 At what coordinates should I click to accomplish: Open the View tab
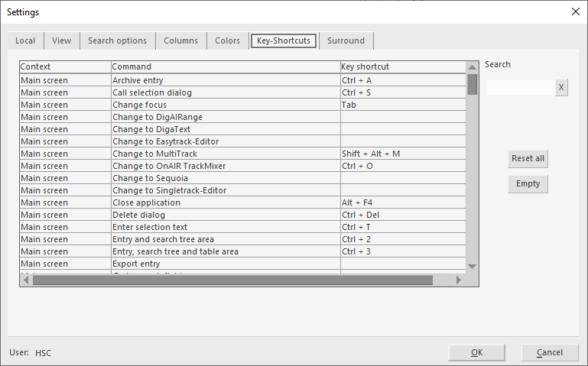click(x=61, y=40)
